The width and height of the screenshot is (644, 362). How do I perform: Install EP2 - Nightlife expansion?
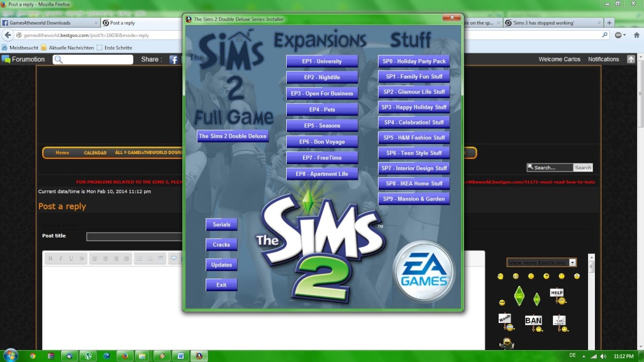pos(322,77)
